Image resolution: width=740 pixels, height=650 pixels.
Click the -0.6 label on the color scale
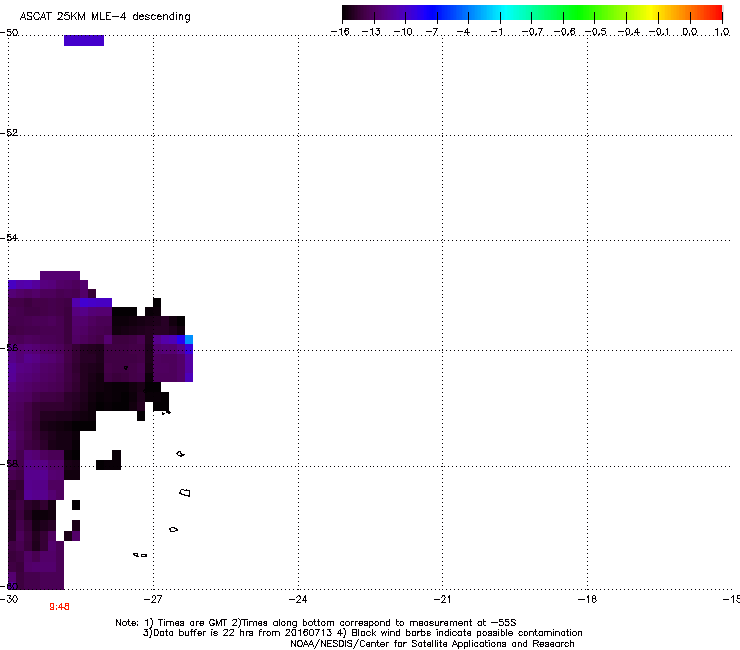pyautogui.click(x=564, y=32)
